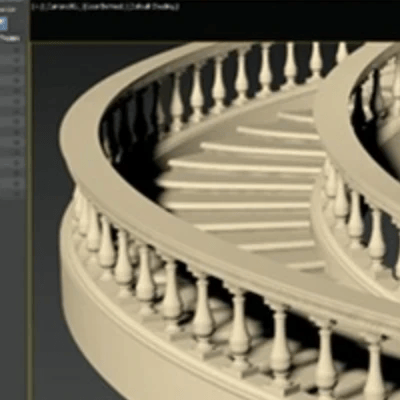Toggle the freeze icon in the second row
400x400 pixels.
pyautogui.click(x=16, y=60)
